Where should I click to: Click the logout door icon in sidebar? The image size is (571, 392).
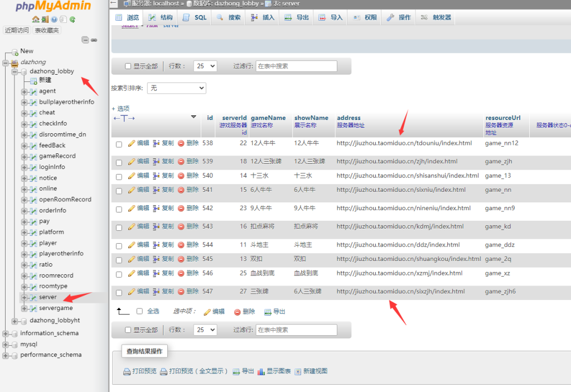pos(45,20)
